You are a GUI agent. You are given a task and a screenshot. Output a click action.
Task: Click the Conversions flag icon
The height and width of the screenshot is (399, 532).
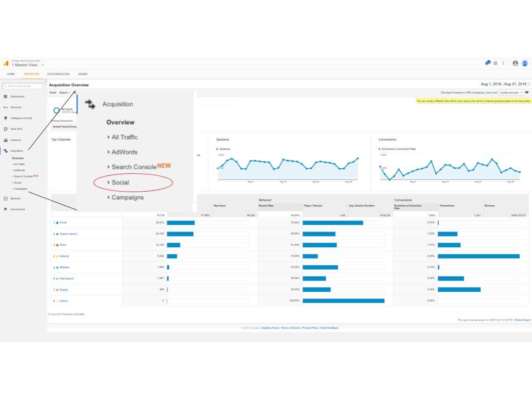click(x=5, y=209)
